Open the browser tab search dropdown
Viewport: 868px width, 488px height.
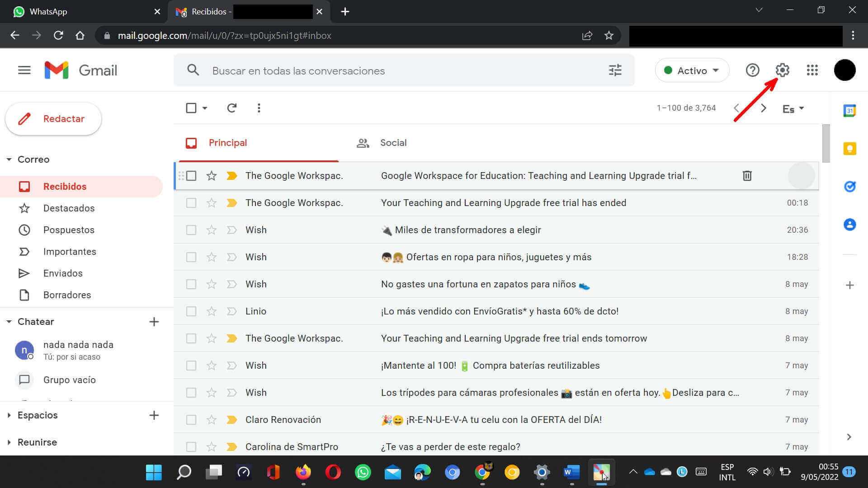[x=759, y=10]
